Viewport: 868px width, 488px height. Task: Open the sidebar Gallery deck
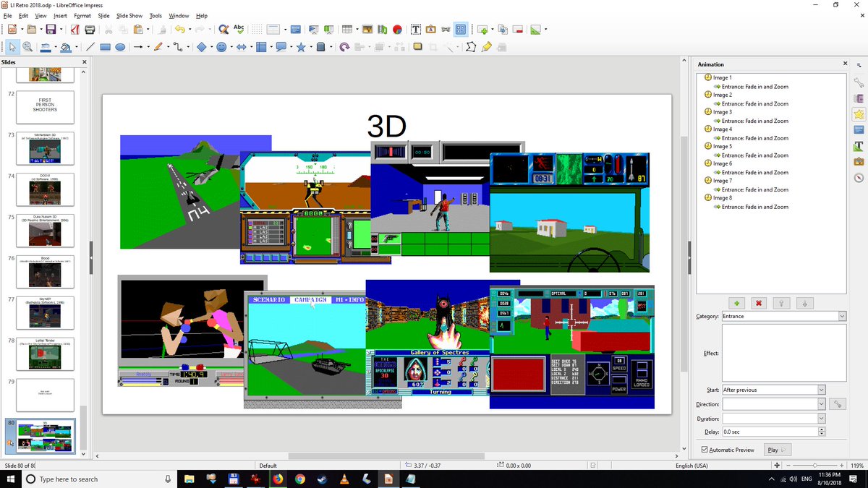tap(859, 162)
